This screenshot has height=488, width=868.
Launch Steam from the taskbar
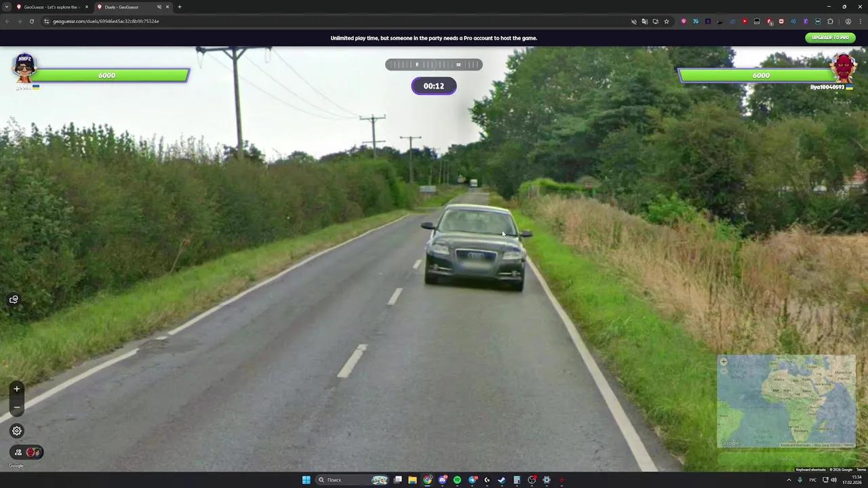[x=502, y=480]
